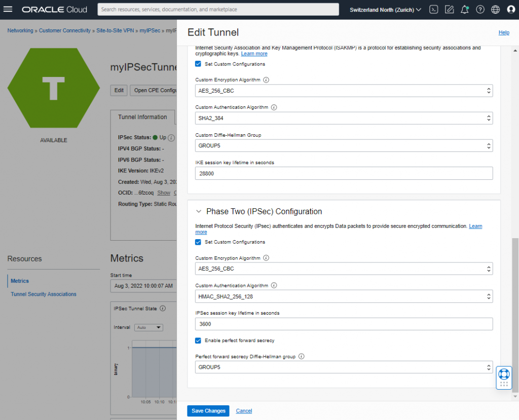Show info next to IPSec Status Up
The width and height of the screenshot is (519, 420).
click(x=171, y=138)
